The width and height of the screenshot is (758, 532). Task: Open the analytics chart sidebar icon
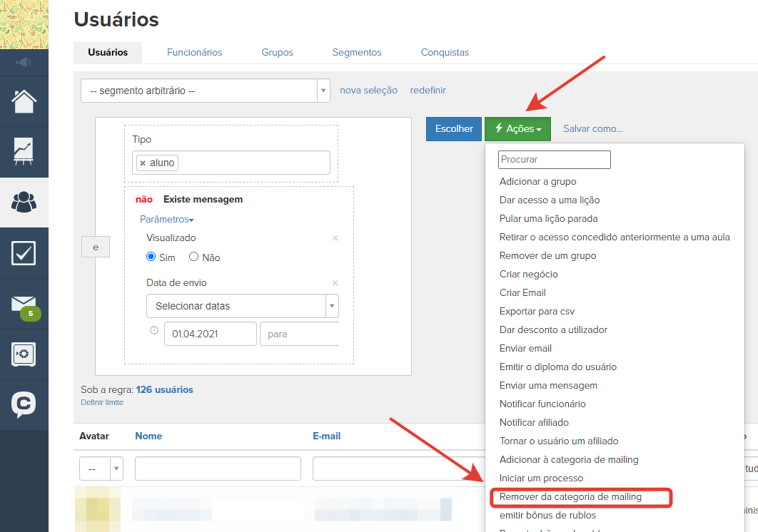point(24,152)
